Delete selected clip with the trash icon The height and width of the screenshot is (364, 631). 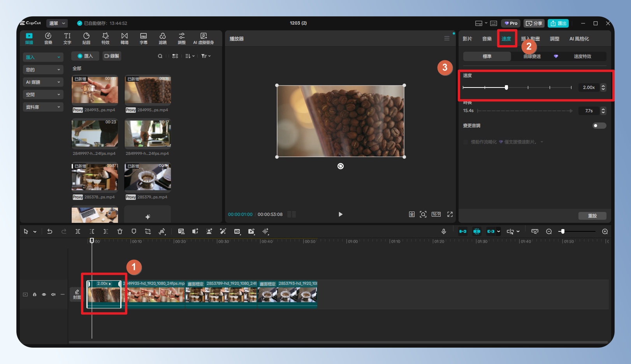tap(120, 231)
